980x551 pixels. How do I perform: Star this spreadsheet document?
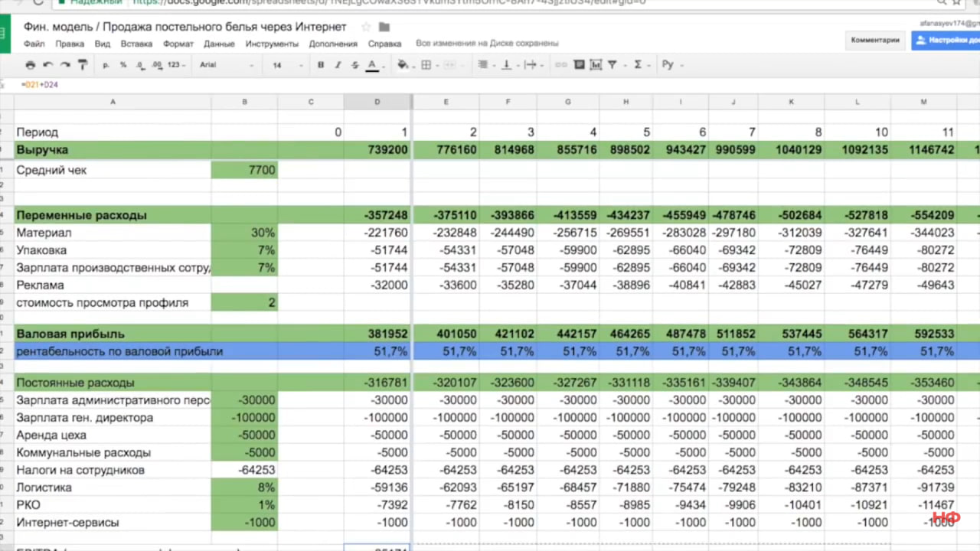[365, 27]
